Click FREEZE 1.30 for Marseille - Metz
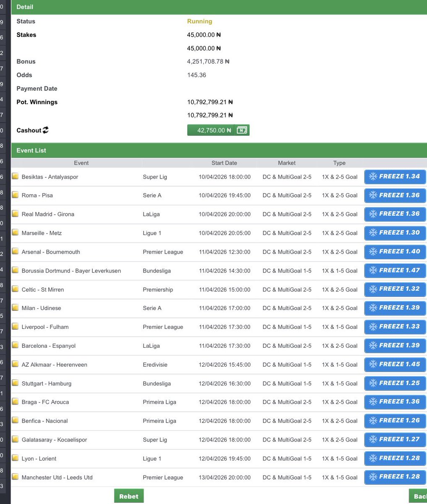The height and width of the screenshot is (504, 427). point(395,233)
